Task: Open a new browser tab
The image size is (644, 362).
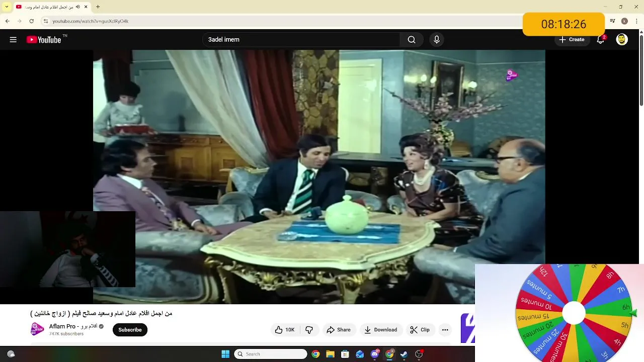Action: click(x=98, y=7)
